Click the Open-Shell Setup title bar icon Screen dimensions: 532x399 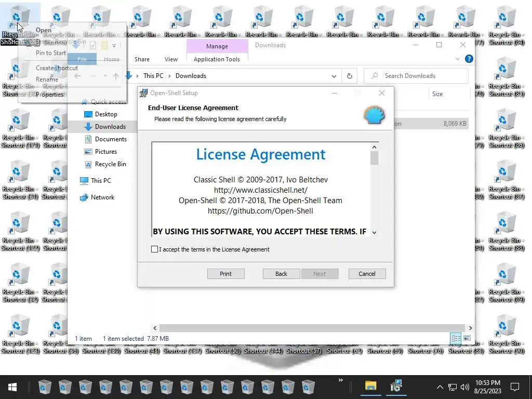pos(144,93)
